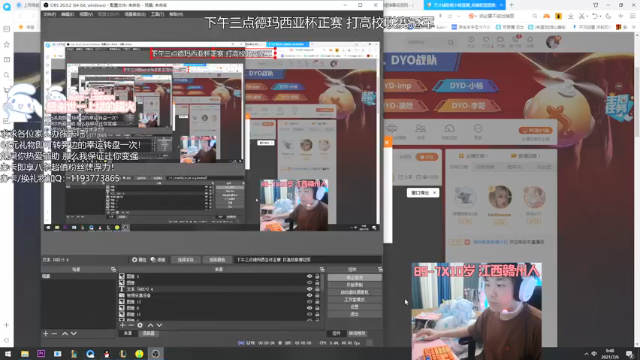Open source 属性 (properties) gear button
The height and width of the screenshot is (360, 640).
coord(139,260)
